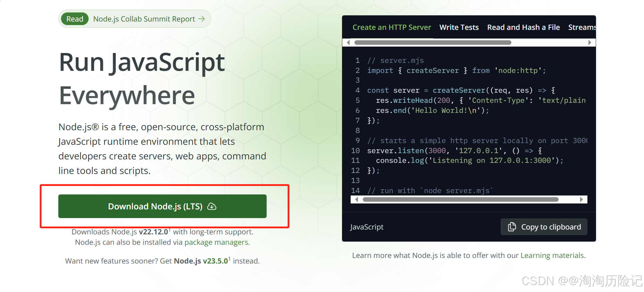
Task: Click the Run JavaScript Everywhere heading
Action: click(x=142, y=79)
